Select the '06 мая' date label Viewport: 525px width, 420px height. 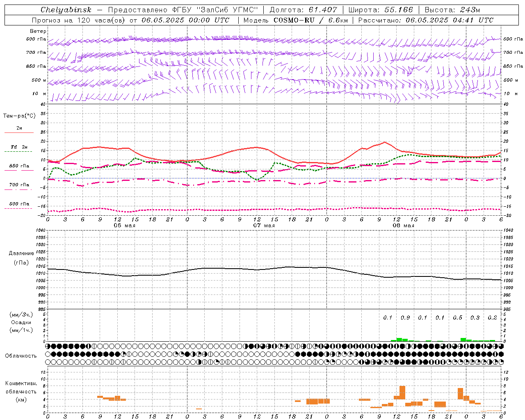(x=124, y=226)
